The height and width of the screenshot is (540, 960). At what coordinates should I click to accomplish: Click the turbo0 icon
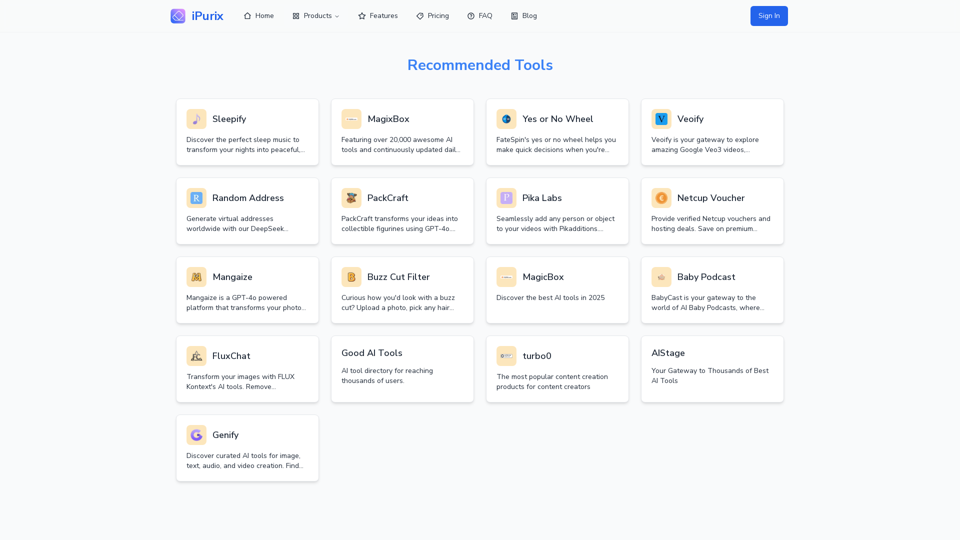click(506, 356)
